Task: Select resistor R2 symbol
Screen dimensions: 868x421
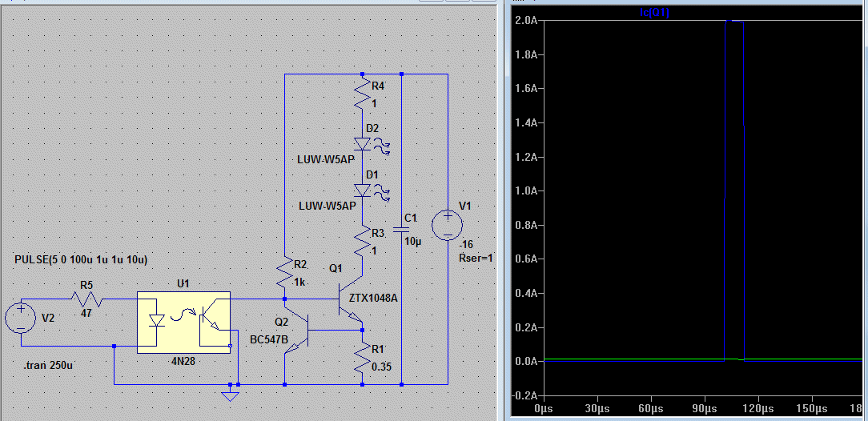Action: (284, 271)
